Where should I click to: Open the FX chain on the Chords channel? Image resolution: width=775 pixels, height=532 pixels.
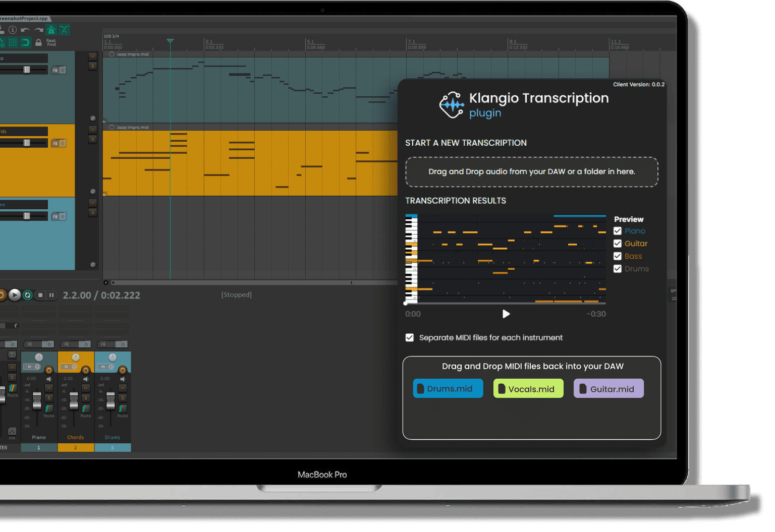[x=66, y=344]
